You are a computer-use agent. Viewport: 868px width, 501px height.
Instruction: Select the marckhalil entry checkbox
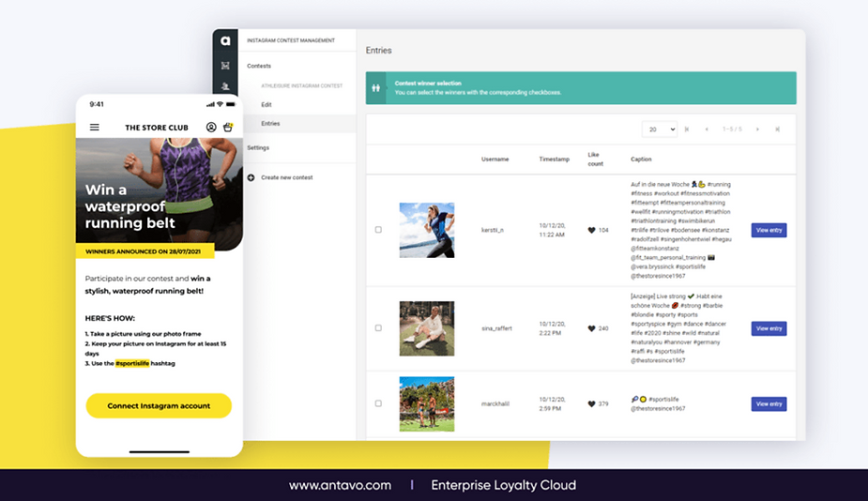378,403
